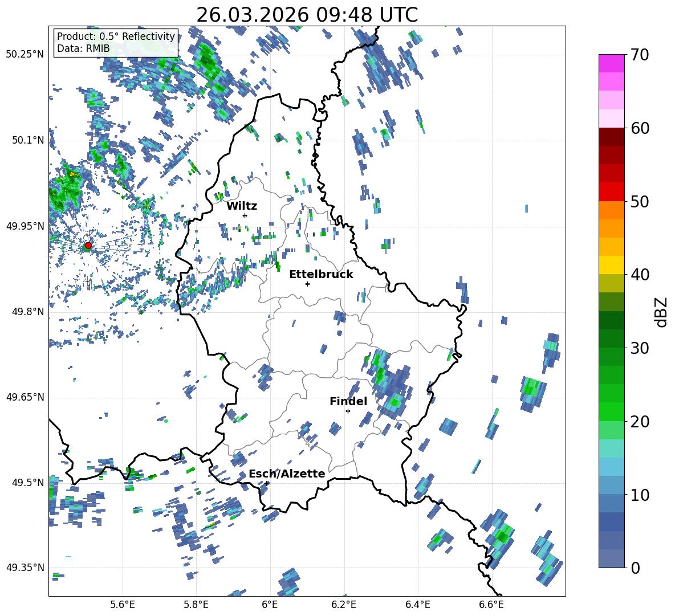Click the Findel city label
Viewport: 675px width, 616px height.
348,401
